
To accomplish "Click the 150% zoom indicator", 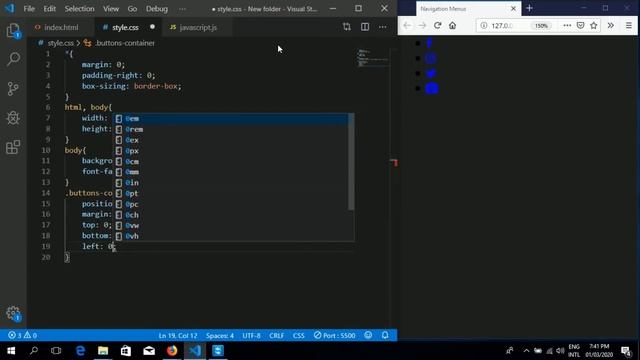I will pyautogui.click(x=541, y=26).
